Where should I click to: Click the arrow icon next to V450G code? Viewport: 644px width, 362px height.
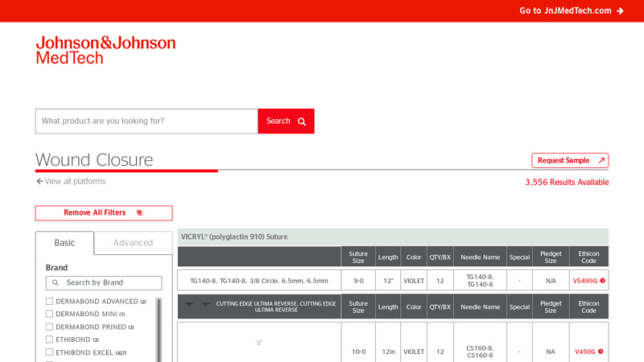click(601, 352)
